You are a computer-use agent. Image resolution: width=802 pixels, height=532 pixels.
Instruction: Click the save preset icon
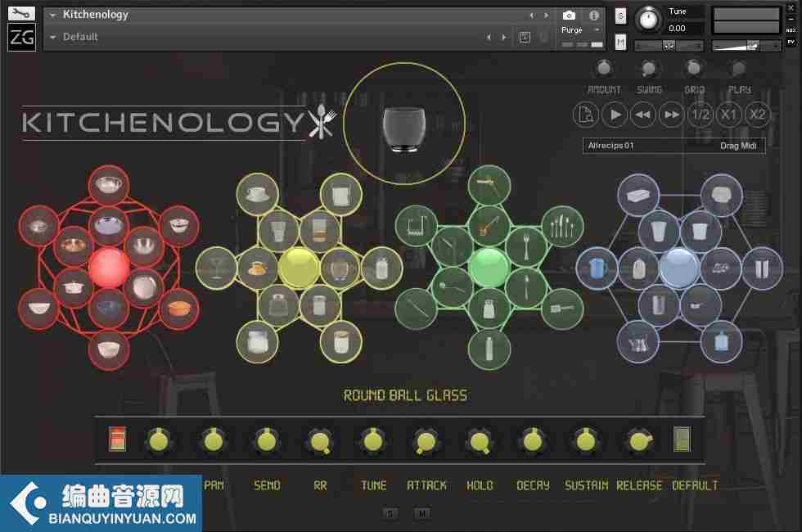click(x=525, y=38)
